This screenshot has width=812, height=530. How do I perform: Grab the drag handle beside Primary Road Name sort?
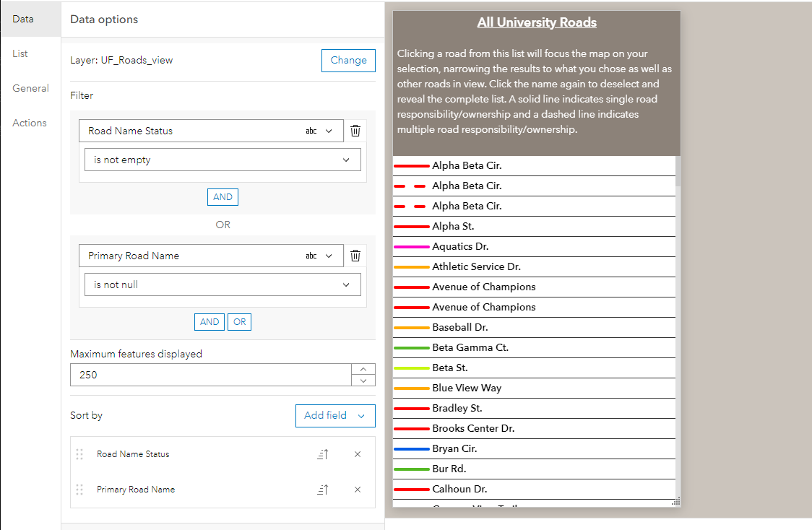79,489
